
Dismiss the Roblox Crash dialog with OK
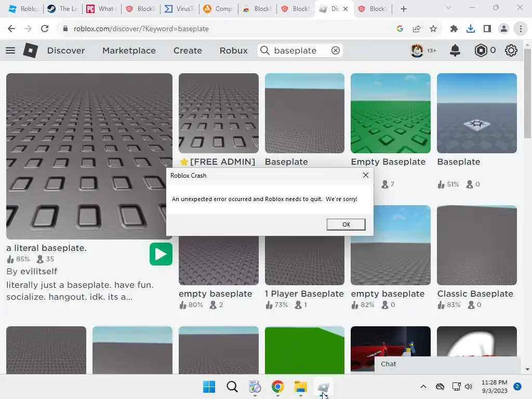346,224
